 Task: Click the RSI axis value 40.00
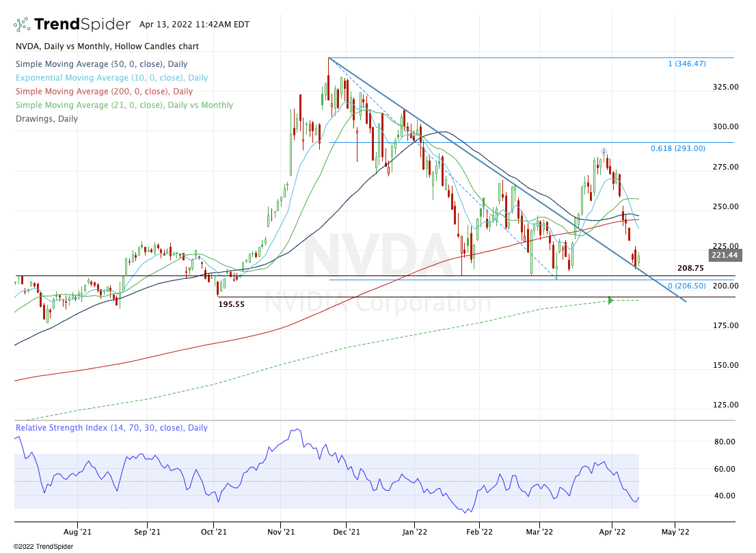click(x=725, y=496)
